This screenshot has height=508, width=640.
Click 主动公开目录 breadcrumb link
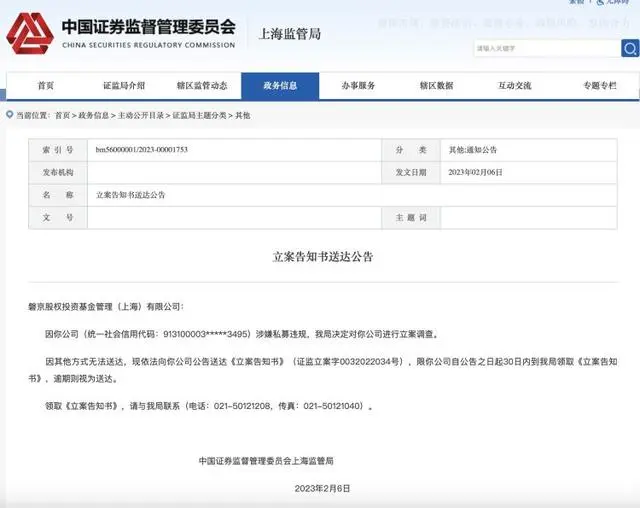pyautogui.click(x=140, y=115)
